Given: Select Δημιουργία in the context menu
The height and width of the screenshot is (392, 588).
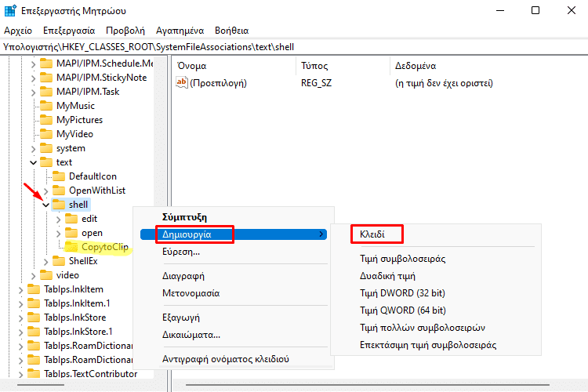Looking at the screenshot, I should (x=234, y=234).
